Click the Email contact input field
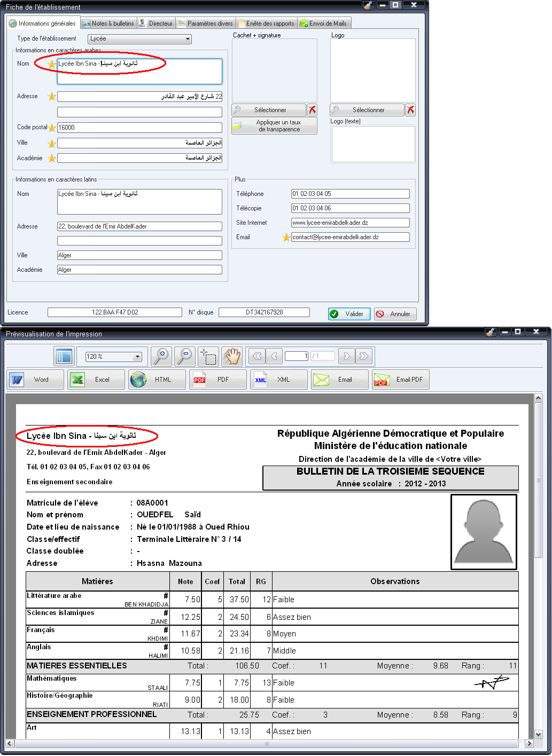 (x=351, y=237)
